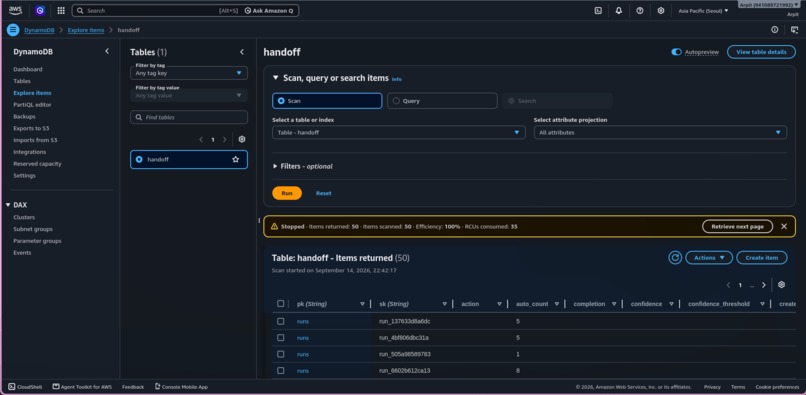Open the tutorial icon at far right

click(795, 30)
